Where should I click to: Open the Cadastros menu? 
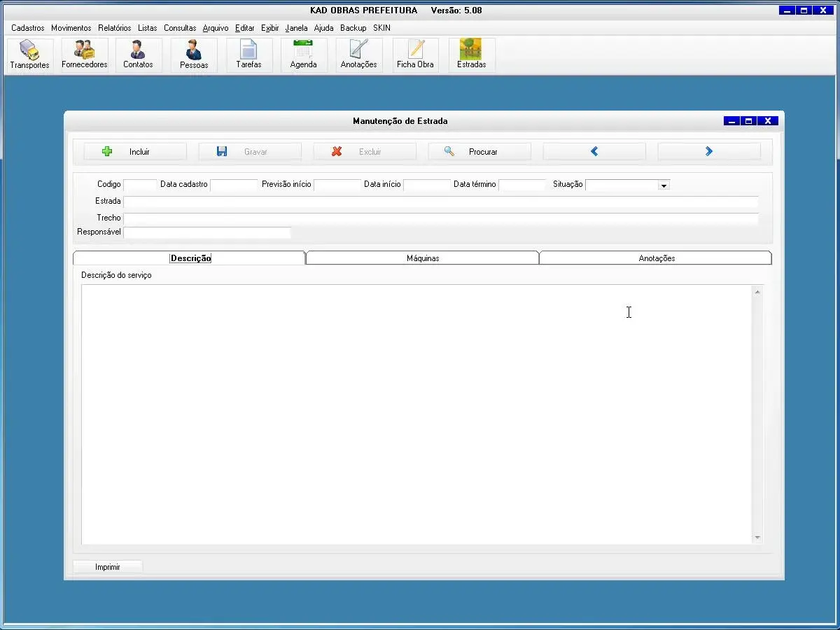pyautogui.click(x=28, y=28)
